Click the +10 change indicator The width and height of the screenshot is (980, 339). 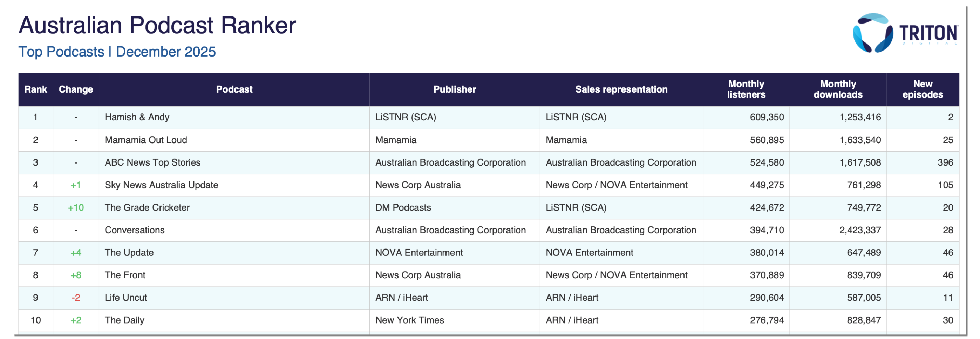[x=76, y=208]
